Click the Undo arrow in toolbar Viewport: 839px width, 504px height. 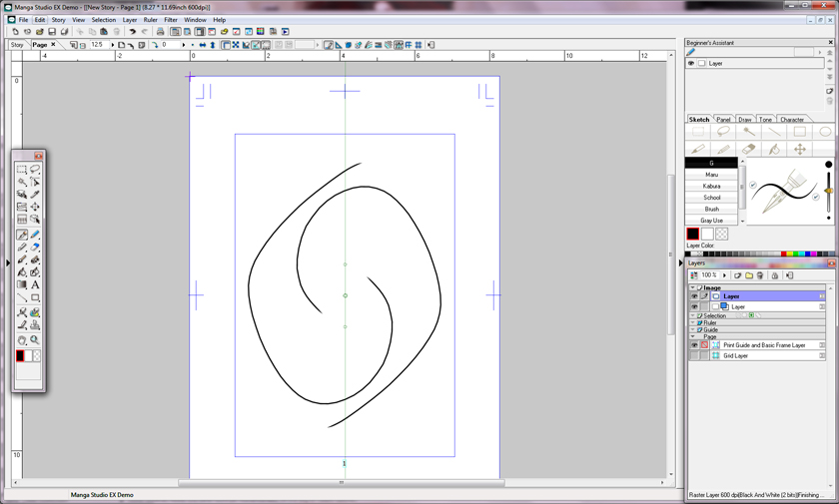point(132,32)
